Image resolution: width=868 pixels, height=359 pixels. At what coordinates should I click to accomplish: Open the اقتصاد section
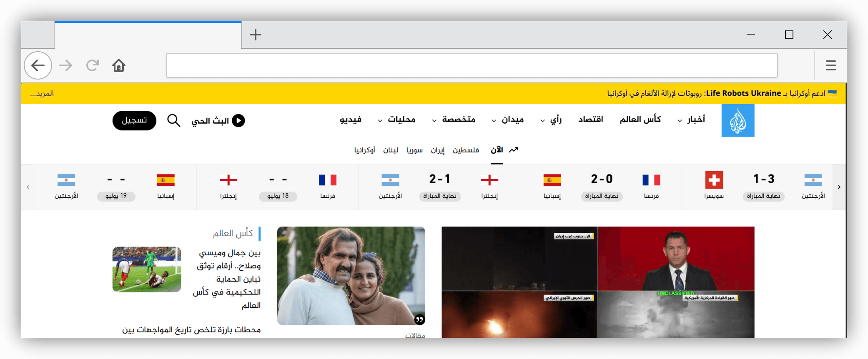point(591,120)
